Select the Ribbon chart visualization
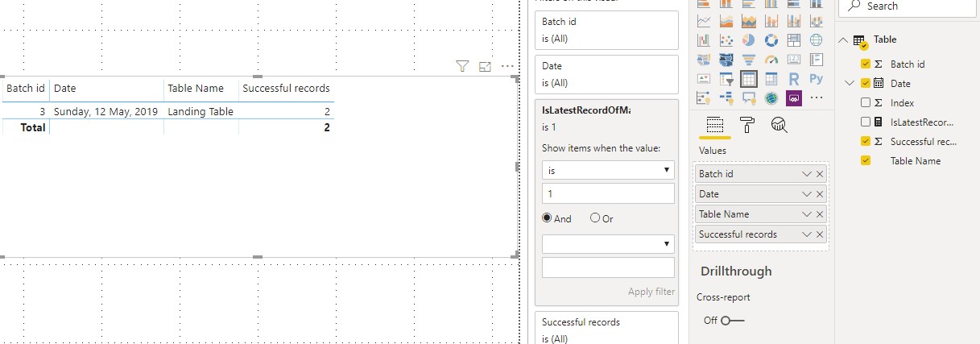Viewport: 980px width, 344px height. click(x=817, y=21)
